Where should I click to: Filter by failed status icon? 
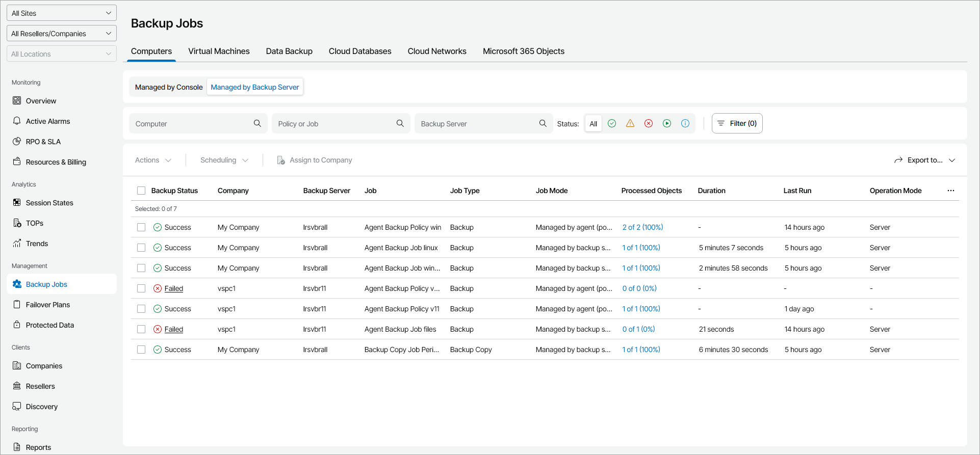[x=649, y=123]
